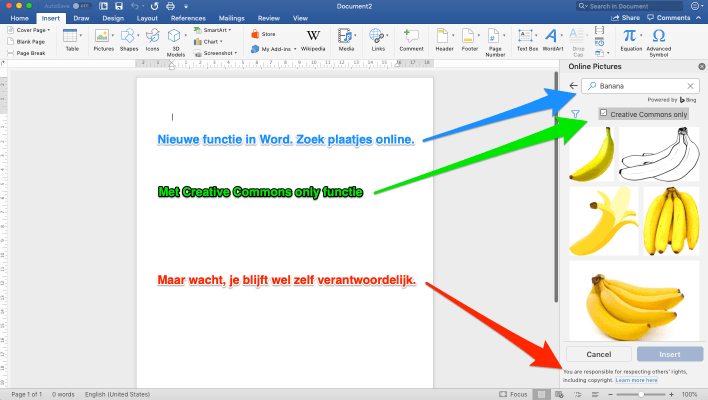The height and width of the screenshot is (400, 708).
Task: Expand the SmartArt dropdown
Action: (x=230, y=30)
